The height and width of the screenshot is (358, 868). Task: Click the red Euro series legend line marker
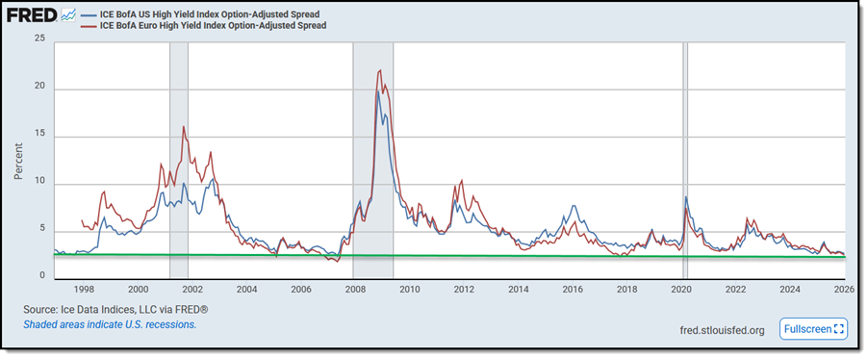click(89, 25)
